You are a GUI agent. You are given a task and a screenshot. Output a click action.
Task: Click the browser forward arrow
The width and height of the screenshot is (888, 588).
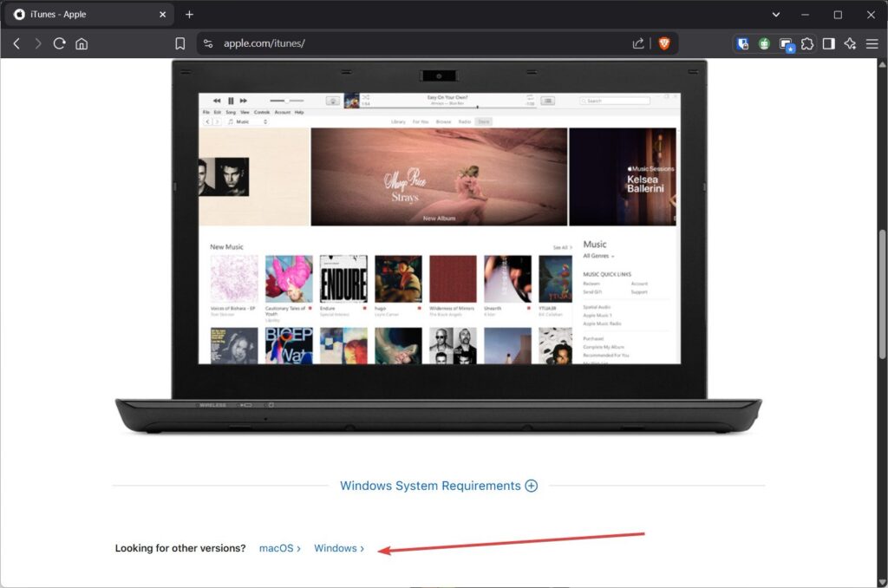tap(38, 43)
